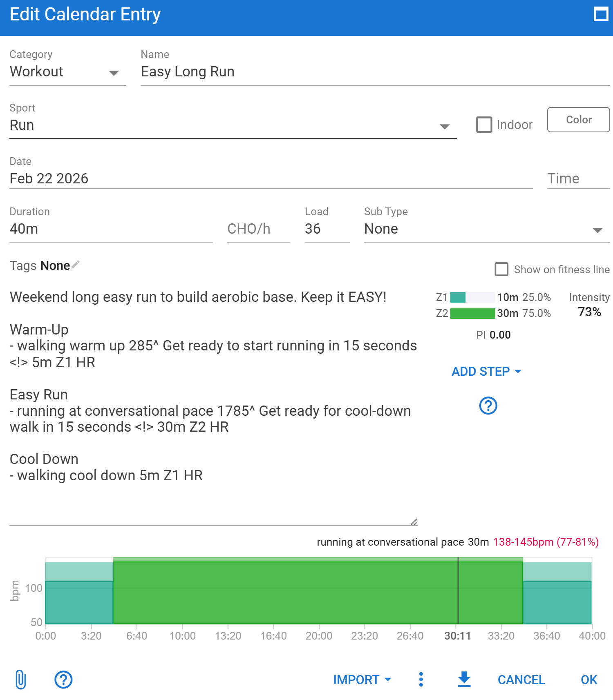Open the Import menu
613x700 pixels.
[x=362, y=680]
